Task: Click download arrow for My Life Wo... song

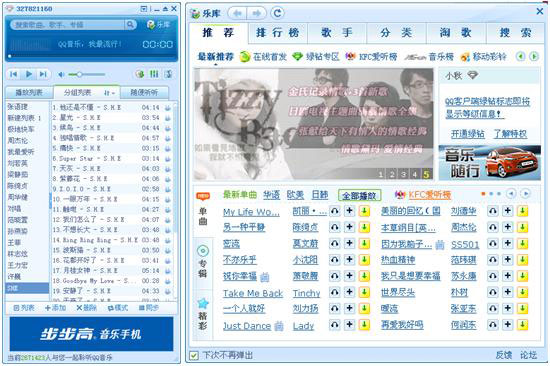Action: 364,211
